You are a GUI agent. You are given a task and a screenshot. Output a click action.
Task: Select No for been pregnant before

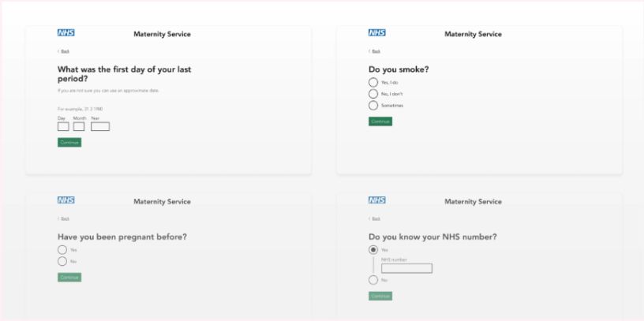[62, 261]
